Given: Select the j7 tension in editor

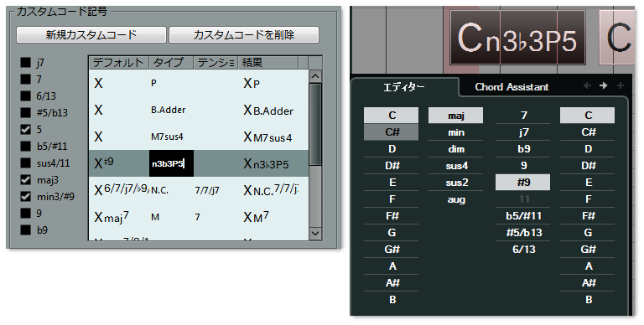Looking at the screenshot, I should click(523, 132).
